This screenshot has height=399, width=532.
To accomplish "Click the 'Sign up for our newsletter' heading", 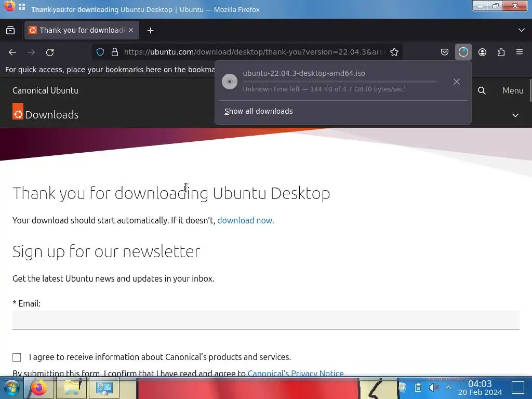I will [106, 251].
